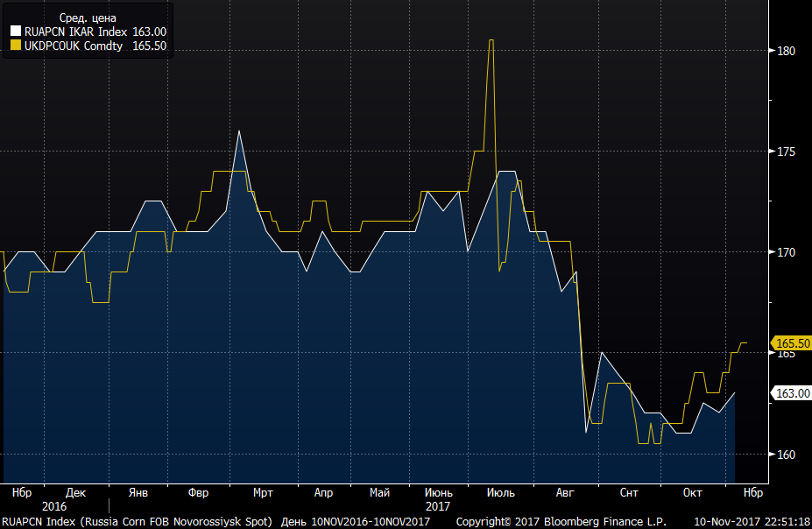Viewport: 812px width, 529px height.
Task: Click the 2016 year label on the timeline
Action: 54,506
